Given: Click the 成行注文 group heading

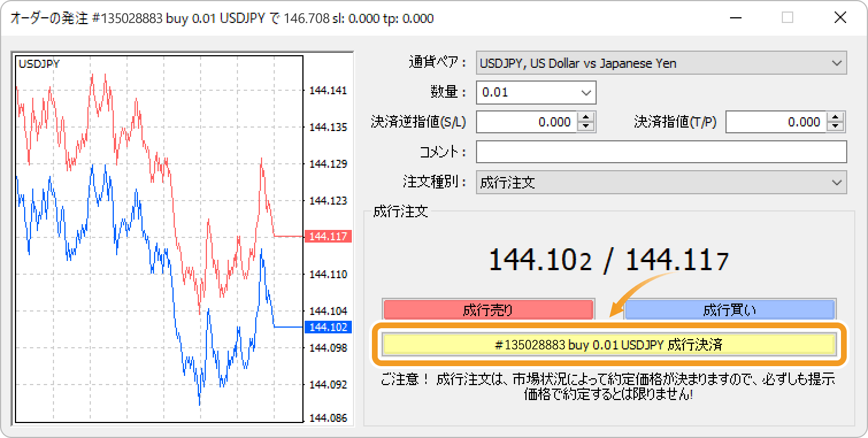Looking at the screenshot, I should pyautogui.click(x=401, y=211).
